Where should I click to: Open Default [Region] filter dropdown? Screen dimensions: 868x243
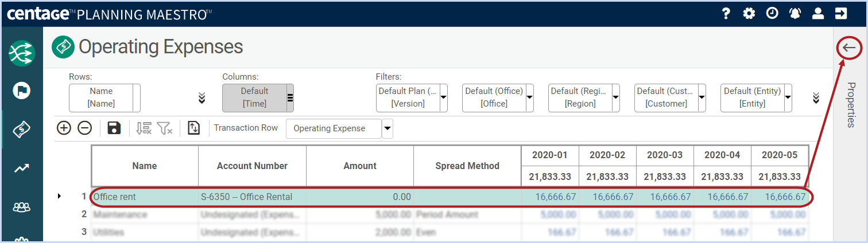(x=615, y=97)
